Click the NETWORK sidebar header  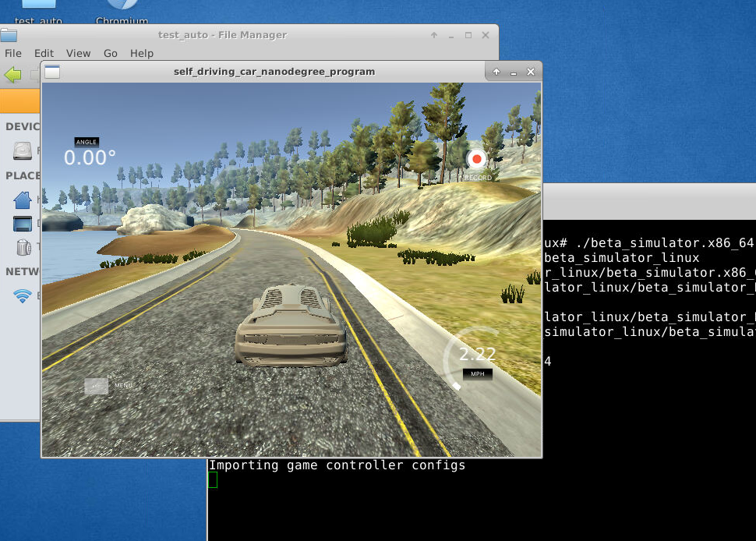[x=22, y=271]
